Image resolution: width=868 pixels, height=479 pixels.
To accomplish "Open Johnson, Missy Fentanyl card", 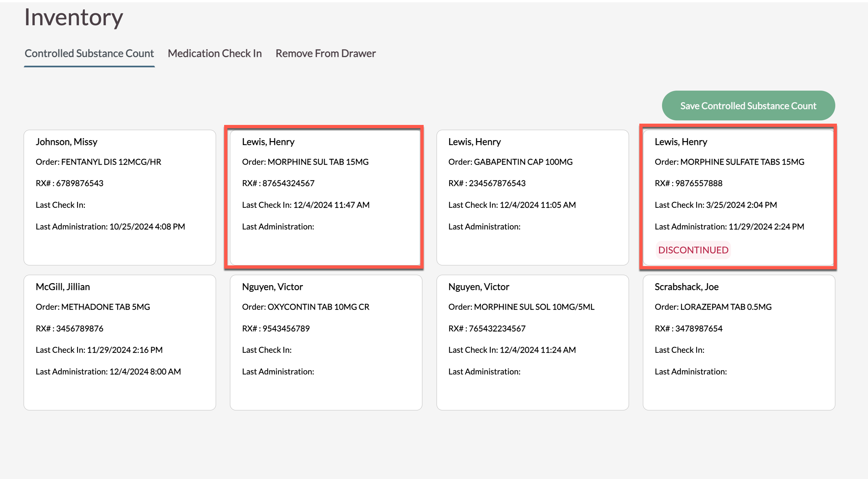I will tap(120, 197).
